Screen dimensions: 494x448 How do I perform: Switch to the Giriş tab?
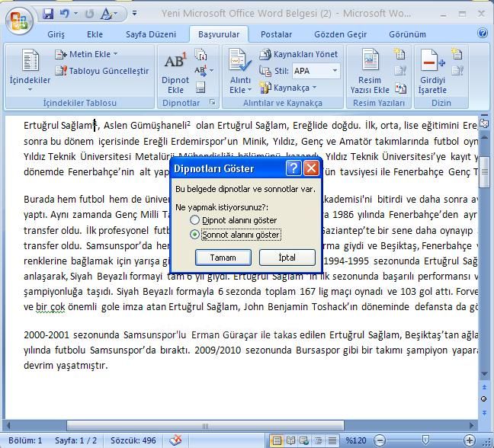pyautogui.click(x=56, y=34)
